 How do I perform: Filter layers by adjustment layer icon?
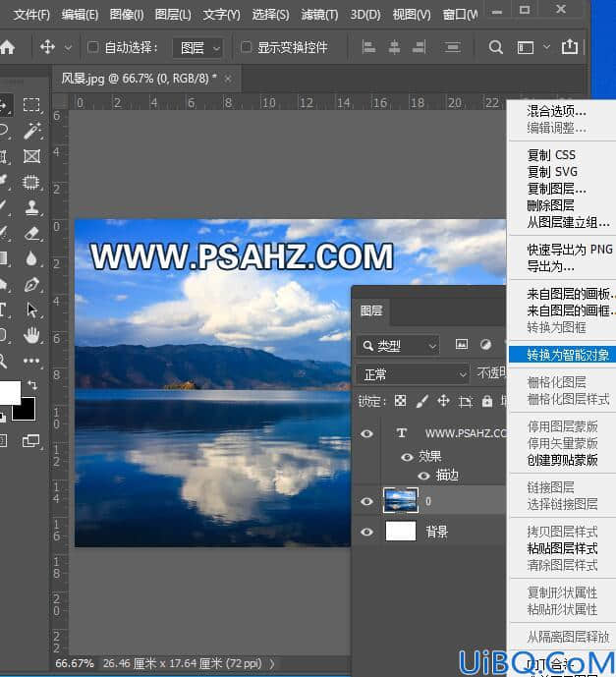tap(485, 345)
